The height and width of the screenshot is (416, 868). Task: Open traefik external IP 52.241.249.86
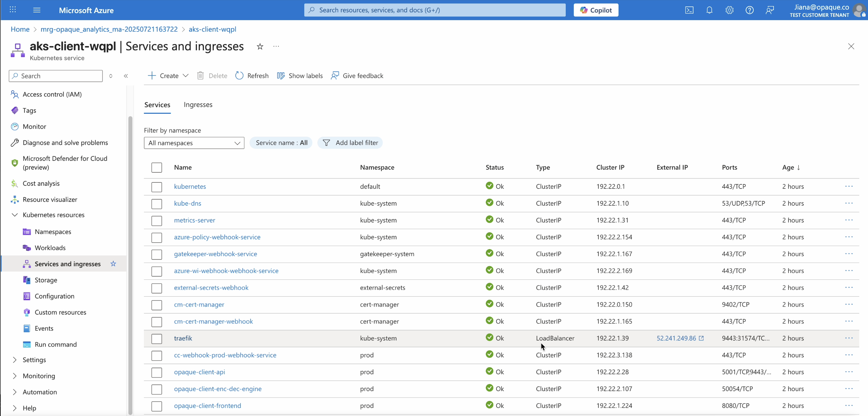676,338
